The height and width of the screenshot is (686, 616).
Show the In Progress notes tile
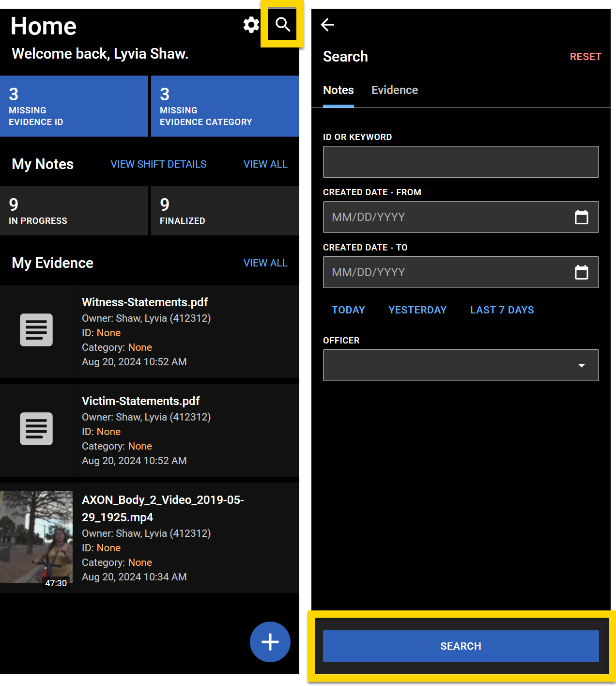click(74, 211)
